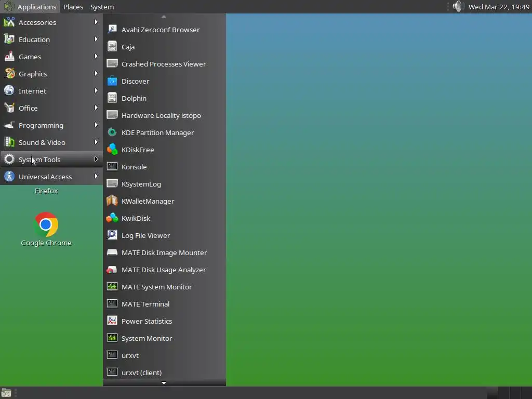Launch the Hardware Locality lstopo icon

[112, 115]
